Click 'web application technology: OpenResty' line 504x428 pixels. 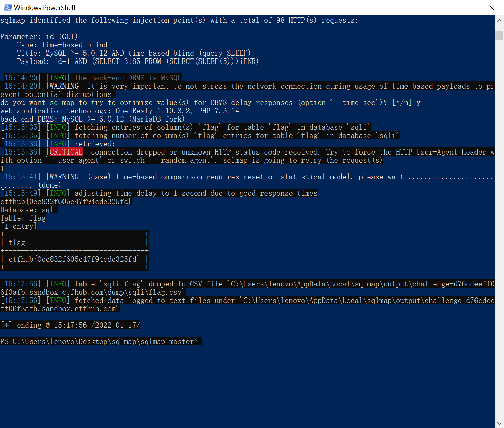[120, 111]
